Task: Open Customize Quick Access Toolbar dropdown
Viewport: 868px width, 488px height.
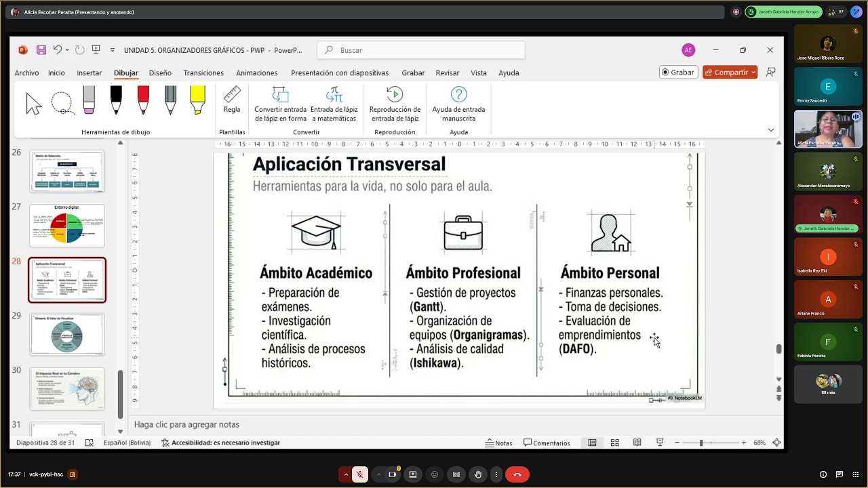Action: pos(113,50)
